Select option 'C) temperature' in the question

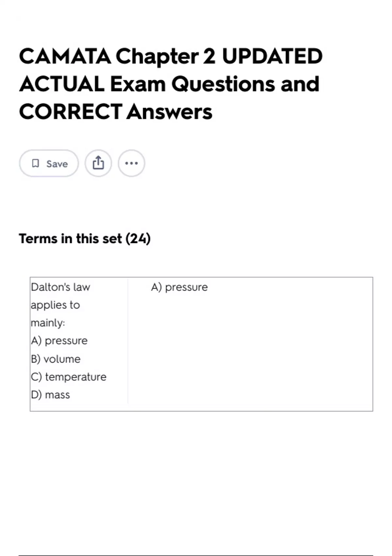point(69,377)
